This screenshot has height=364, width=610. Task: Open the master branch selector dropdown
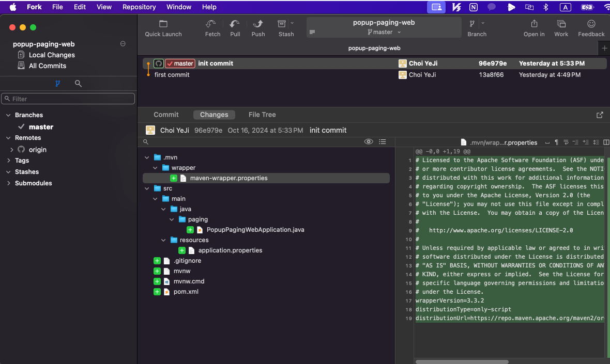(384, 32)
